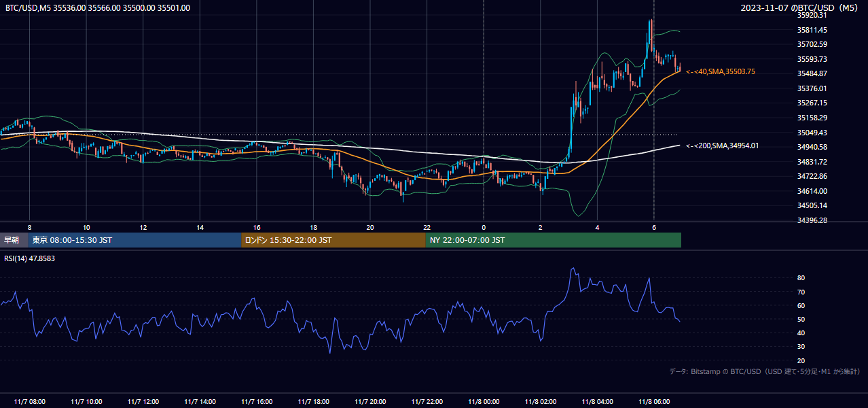The image size is (868, 408).
Task: Click price axis label 35593.73
Action: pos(812,59)
